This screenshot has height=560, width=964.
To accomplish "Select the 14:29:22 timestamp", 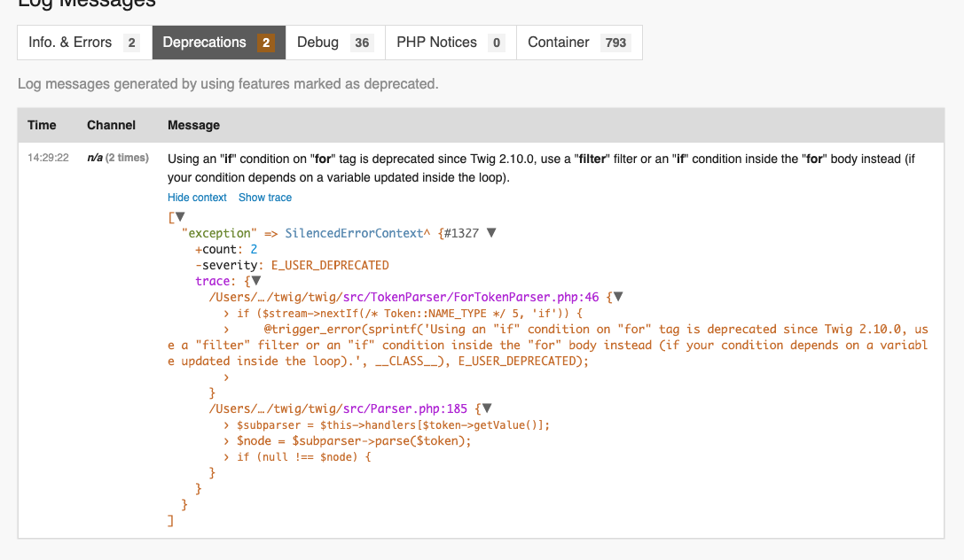I will pyautogui.click(x=48, y=158).
